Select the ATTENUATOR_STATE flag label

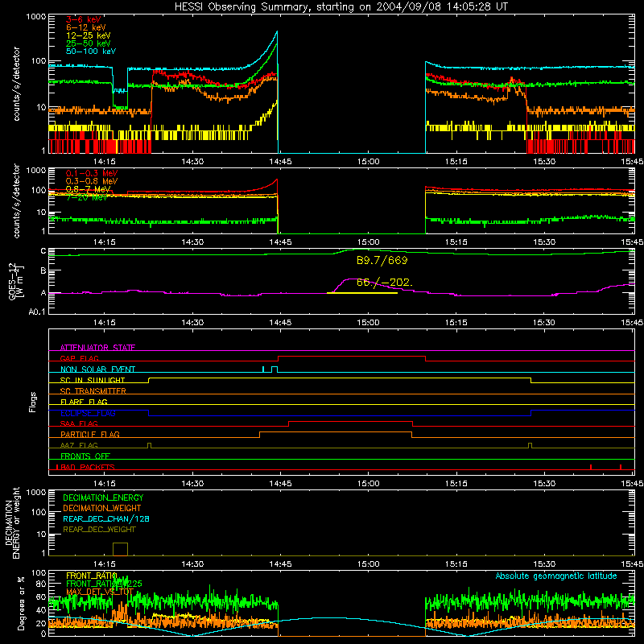(x=97, y=348)
